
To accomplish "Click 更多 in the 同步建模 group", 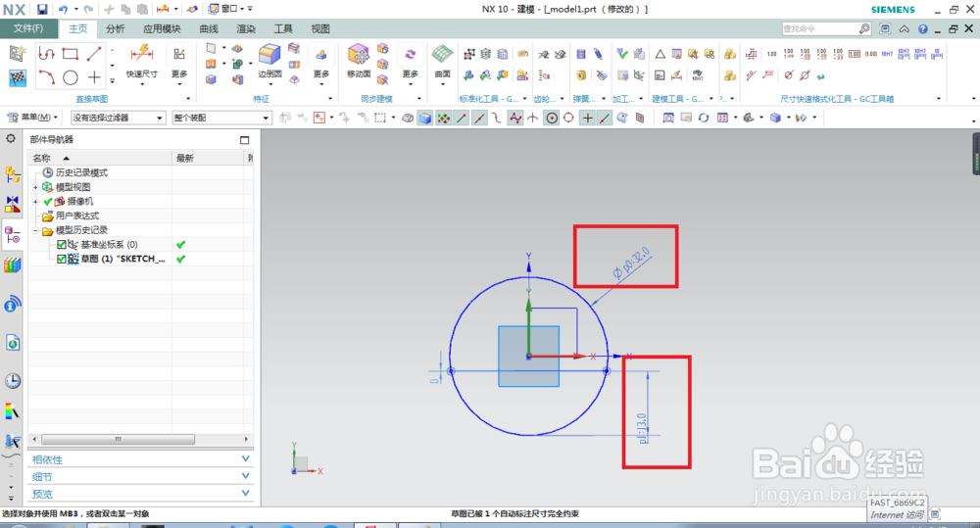I will coord(410,64).
